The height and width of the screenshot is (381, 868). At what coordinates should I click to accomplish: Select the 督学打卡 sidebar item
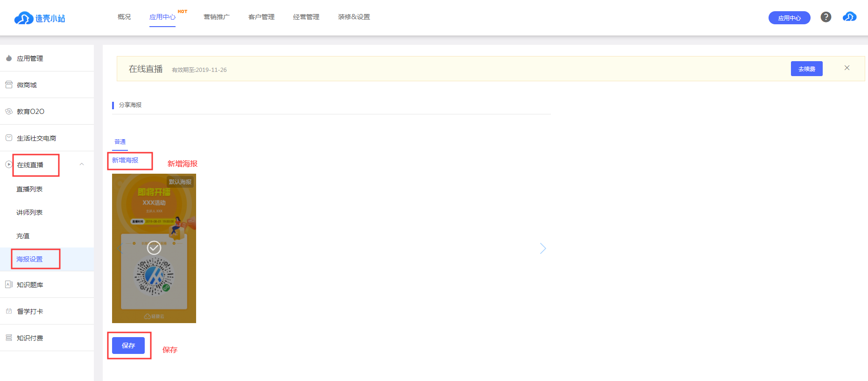coord(47,311)
